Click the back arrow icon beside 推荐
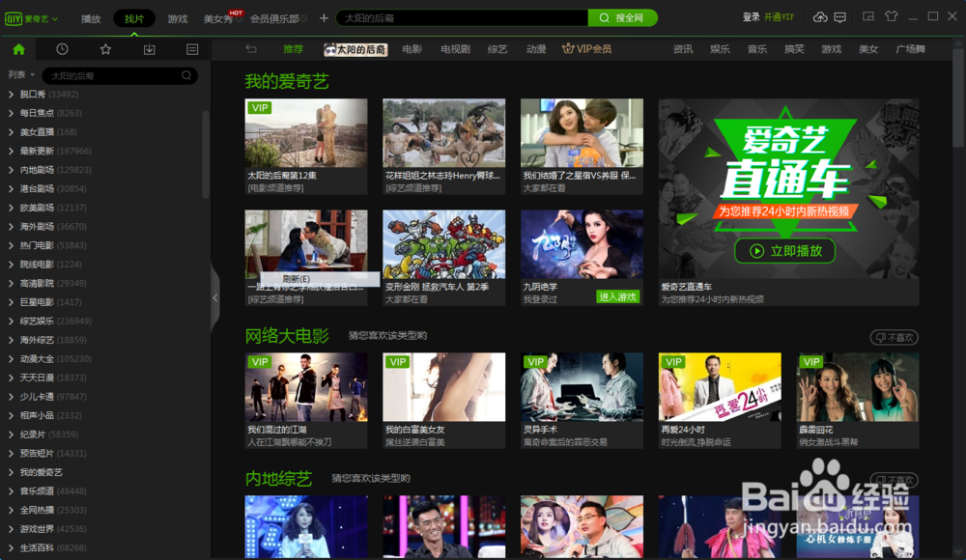This screenshot has height=560, width=966. [251, 48]
